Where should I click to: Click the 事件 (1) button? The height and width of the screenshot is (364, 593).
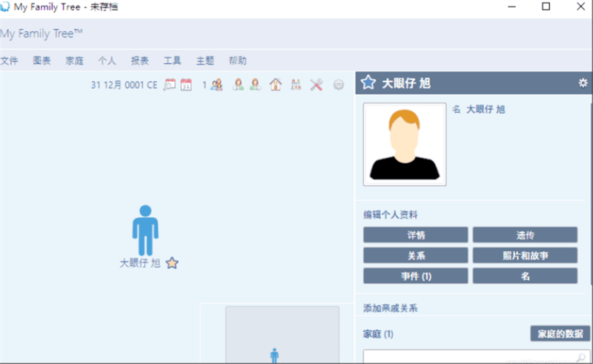[416, 276]
